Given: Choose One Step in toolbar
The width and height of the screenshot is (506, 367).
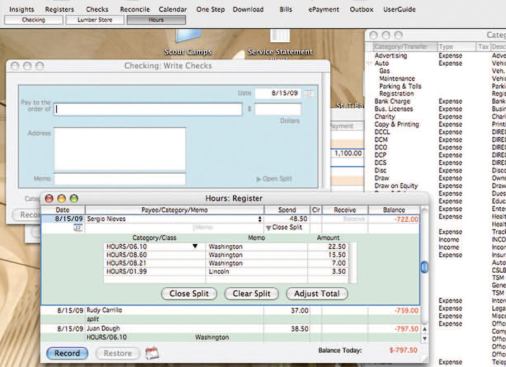Looking at the screenshot, I should tap(210, 9).
